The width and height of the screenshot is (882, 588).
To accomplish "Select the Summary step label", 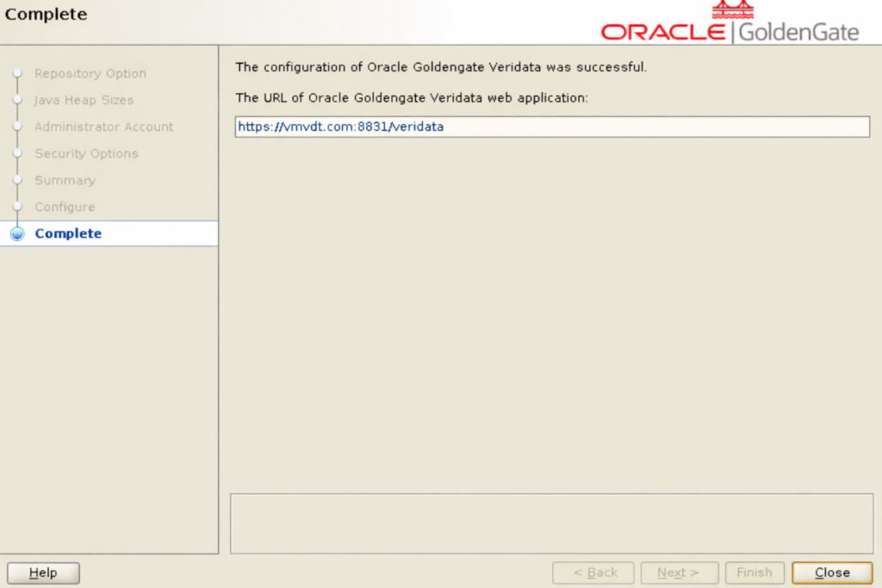I will pos(65,181).
